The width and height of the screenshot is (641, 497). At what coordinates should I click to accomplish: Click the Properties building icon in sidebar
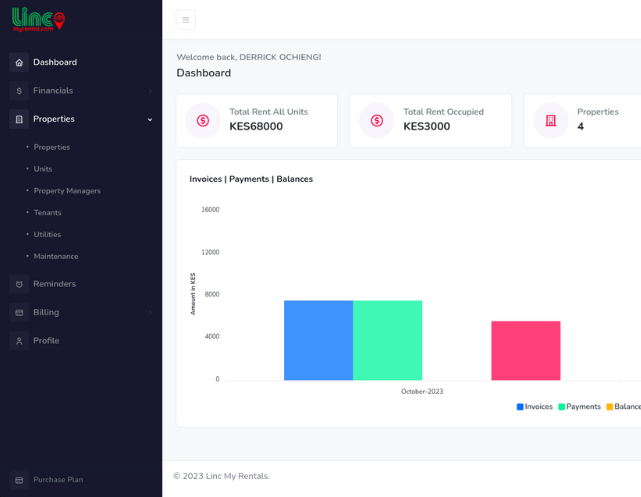tap(19, 119)
